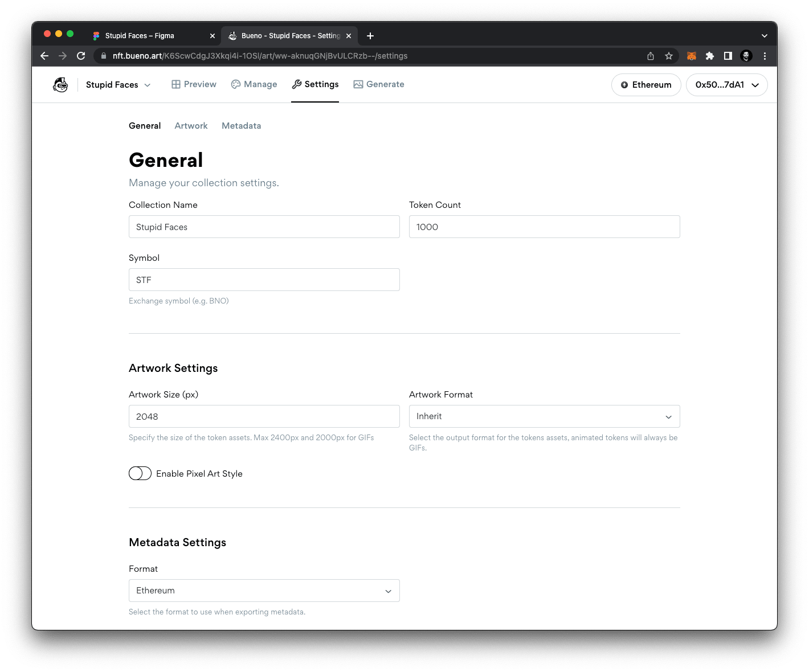Close the Stupid Faces Figma tab
This screenshot has width=809, height=672.
click(x=213, y=36)
